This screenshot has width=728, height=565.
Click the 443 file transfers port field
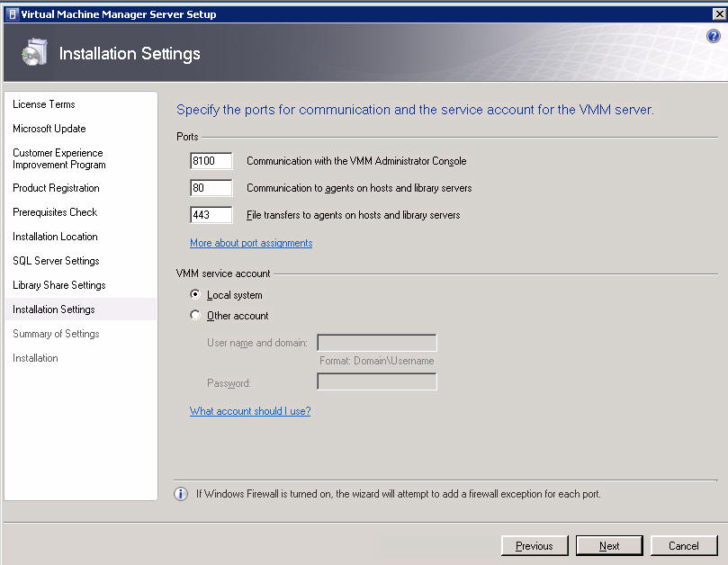pyautogui.click(x=211, y=215)
